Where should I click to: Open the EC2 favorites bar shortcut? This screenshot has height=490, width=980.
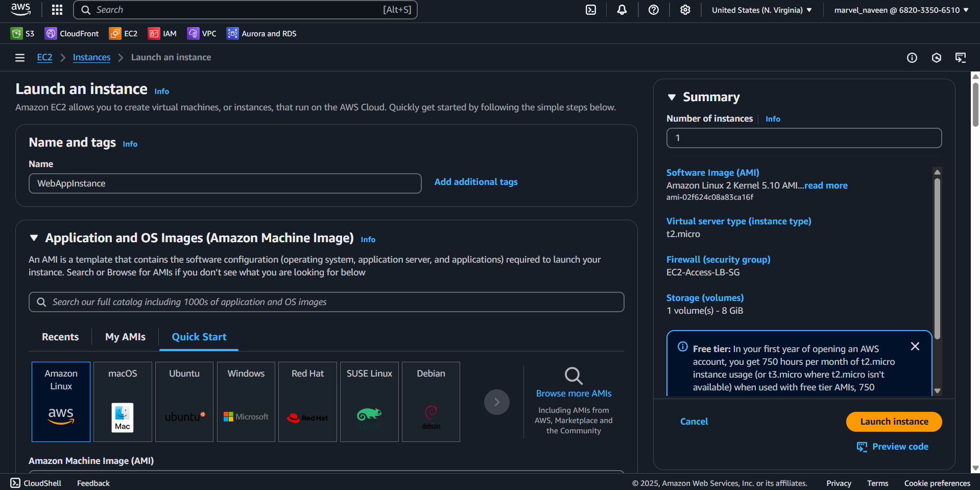124,34
